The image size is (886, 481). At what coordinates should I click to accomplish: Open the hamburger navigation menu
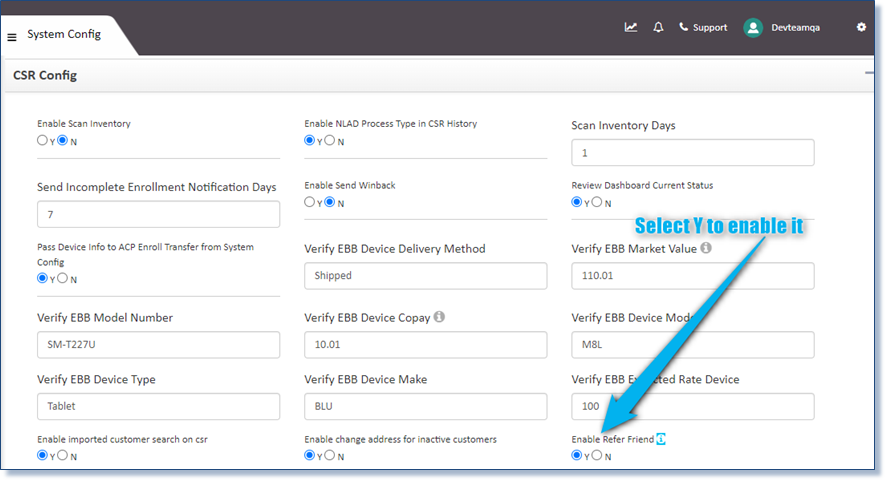(12, 37)
